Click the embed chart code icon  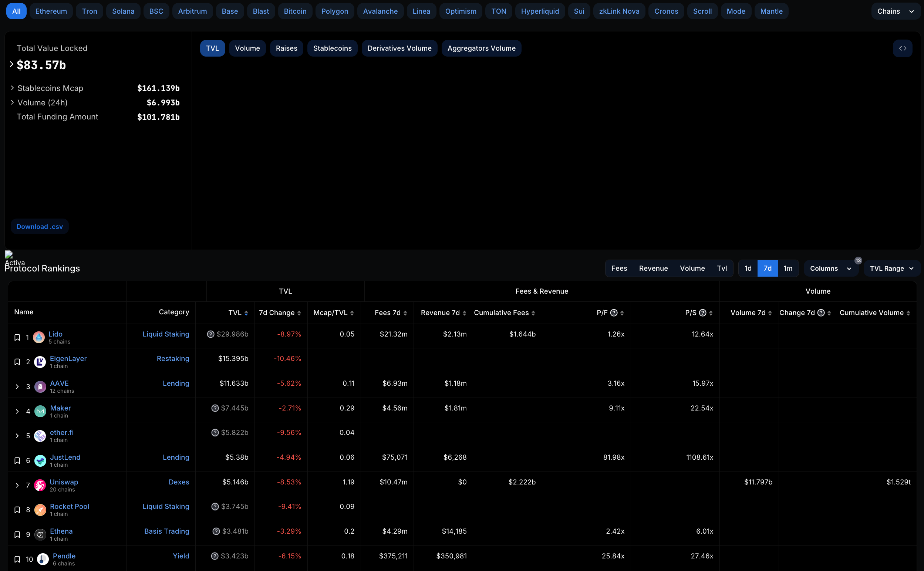pyautogui.click(x=902, y=48)
